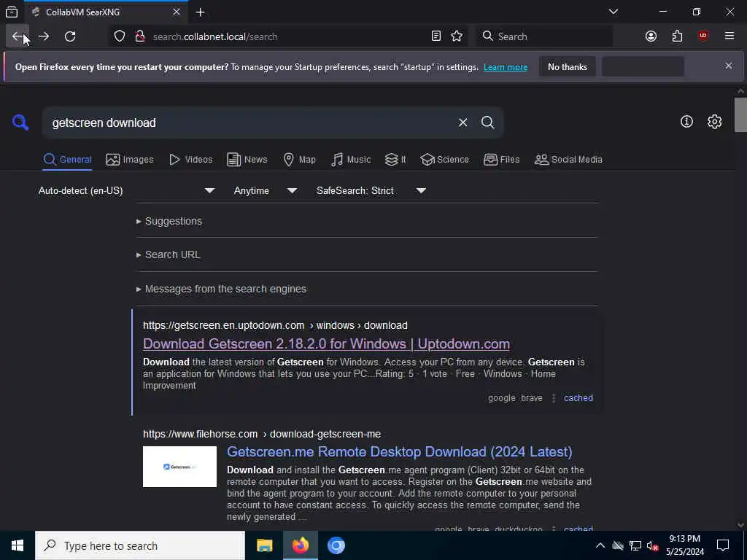Switch to Firefox on the taskbar
This screenshot has width=747, height=560.
[x=300, y=545]
